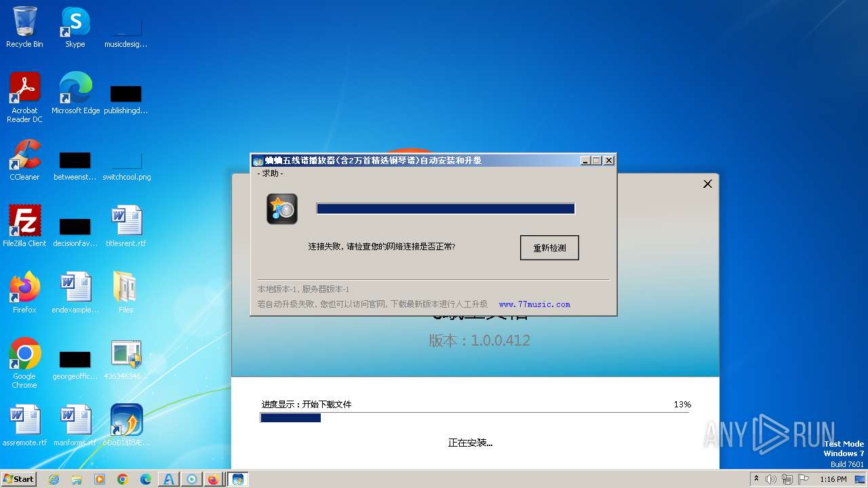Open the www.77music.com link
Screen dimensions: 868x488
534,304
